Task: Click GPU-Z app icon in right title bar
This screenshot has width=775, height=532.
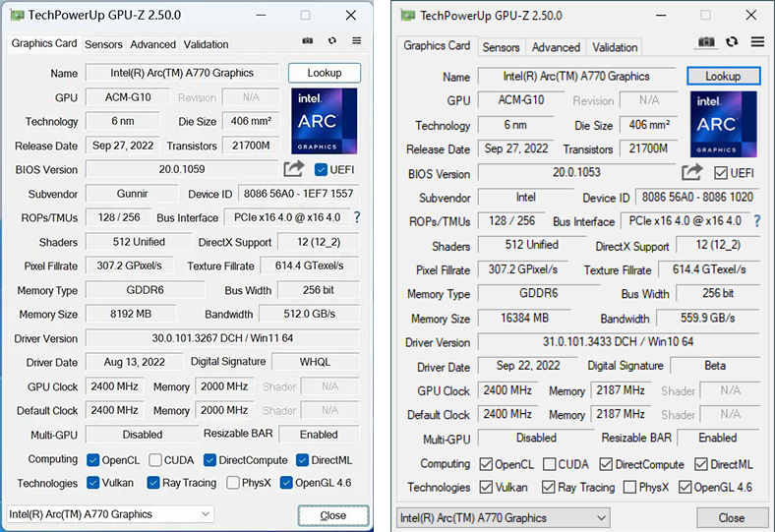Action: point(408,16)
